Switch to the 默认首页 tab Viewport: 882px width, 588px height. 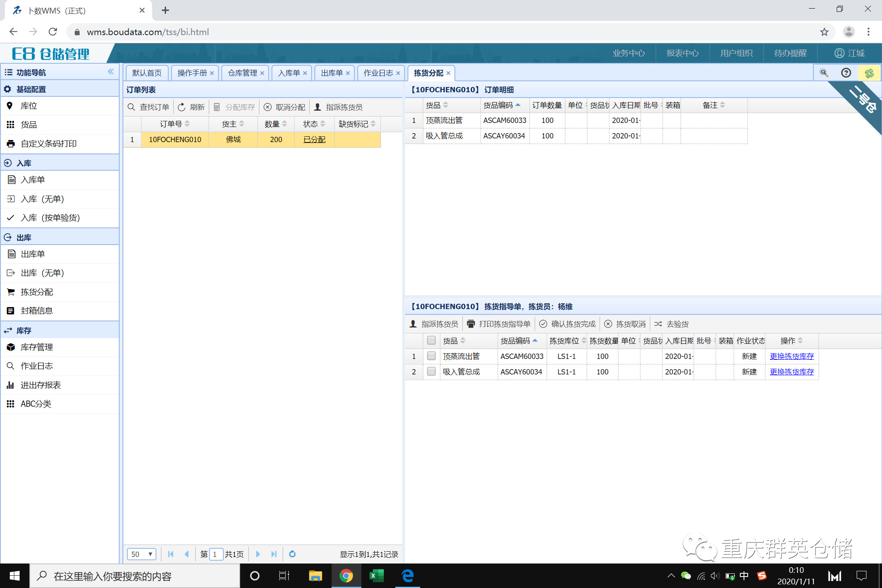[x=147, y=73]
